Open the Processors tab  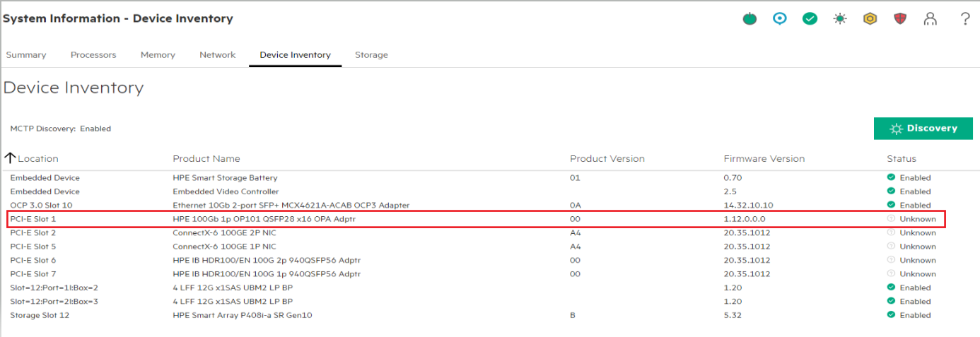(93, 55)
